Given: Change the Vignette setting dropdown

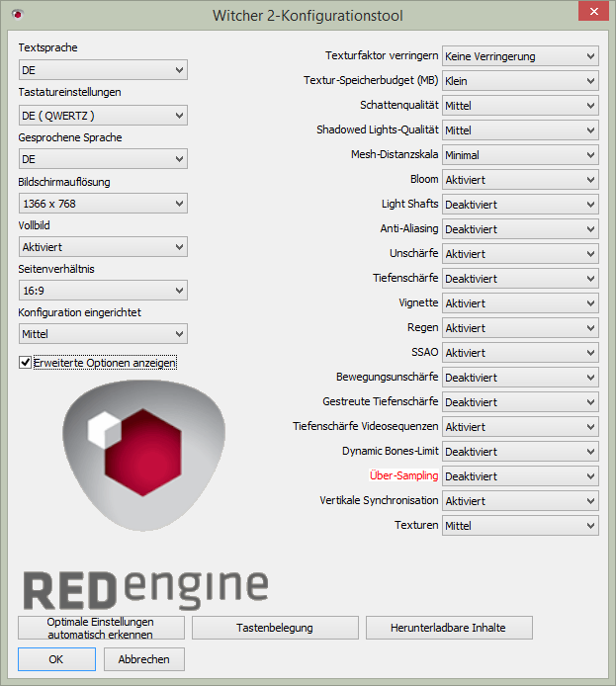Looking at the screenshot, I should coord(520,303).
